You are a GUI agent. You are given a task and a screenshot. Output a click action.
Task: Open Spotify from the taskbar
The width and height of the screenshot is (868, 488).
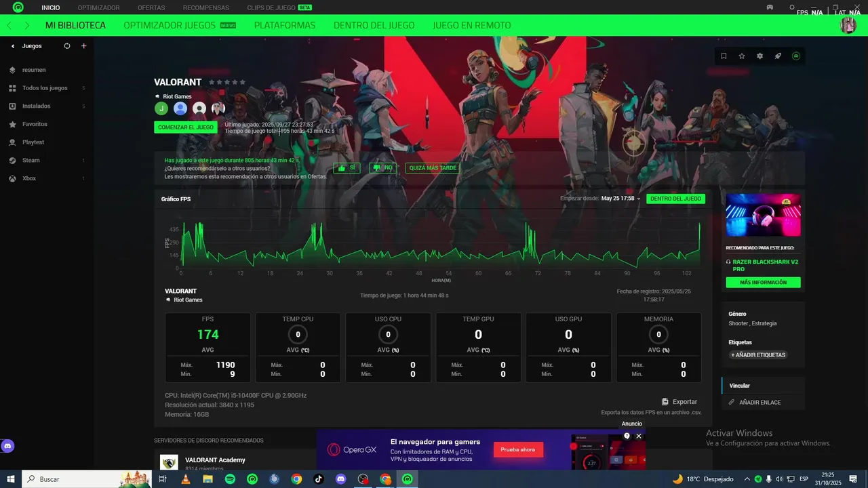(230, 479)
